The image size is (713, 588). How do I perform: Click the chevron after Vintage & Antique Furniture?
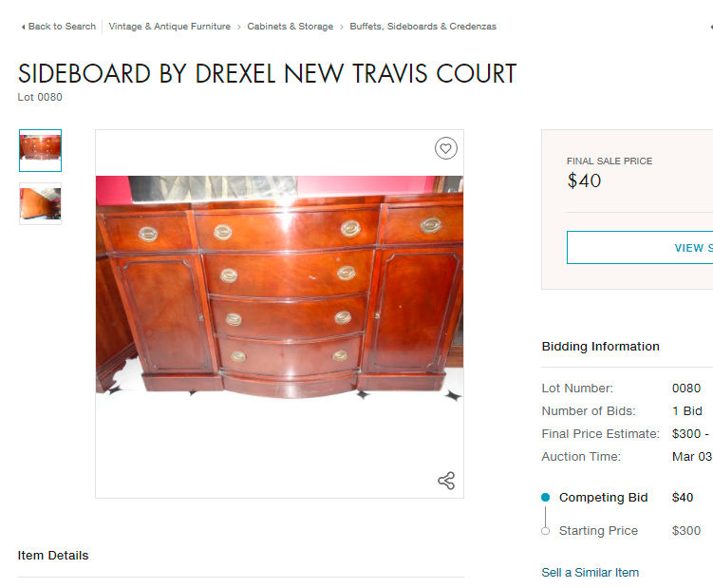click(238, 28)
